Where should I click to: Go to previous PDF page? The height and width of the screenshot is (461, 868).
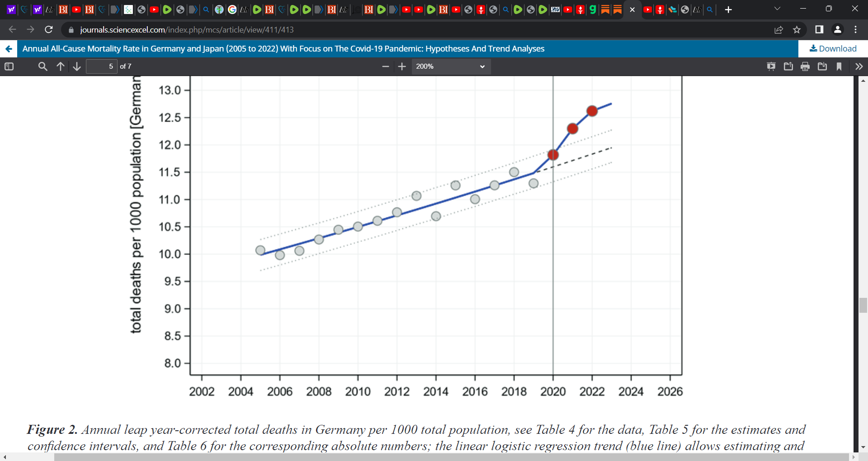click(x=61, y=66)
